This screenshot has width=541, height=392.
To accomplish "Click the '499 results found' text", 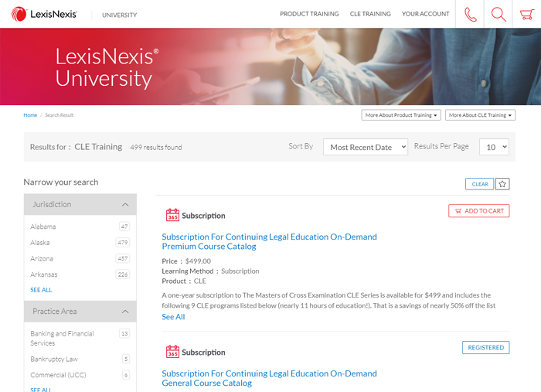I will tap(156, 148).
